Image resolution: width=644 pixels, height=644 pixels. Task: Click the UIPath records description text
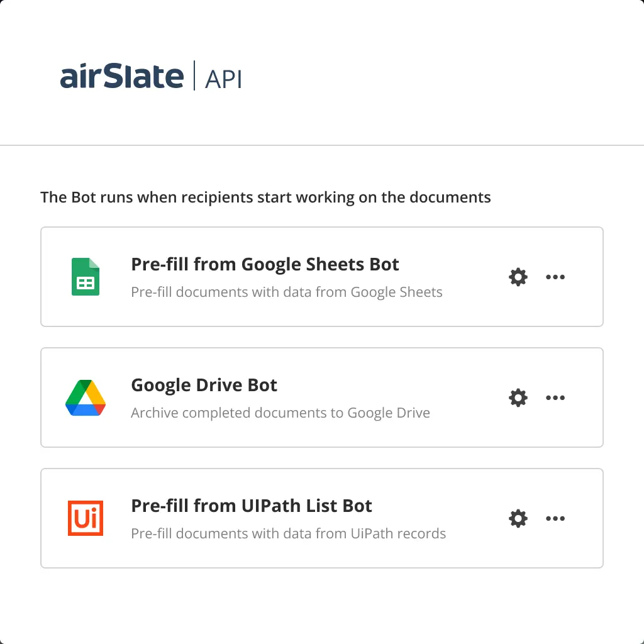coord(288,533)
